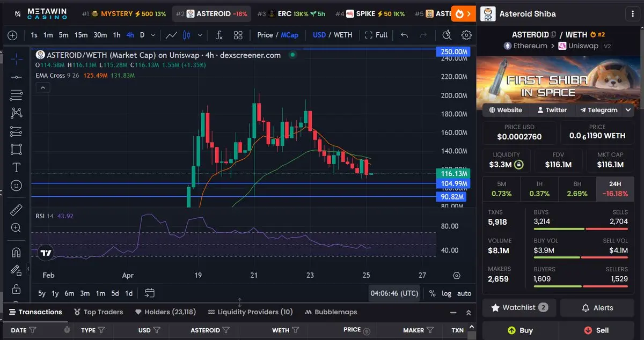Display chart values in USD
The height and width of the screenshot is (340, 644).
pyautogui.click(x=319, y=35)
